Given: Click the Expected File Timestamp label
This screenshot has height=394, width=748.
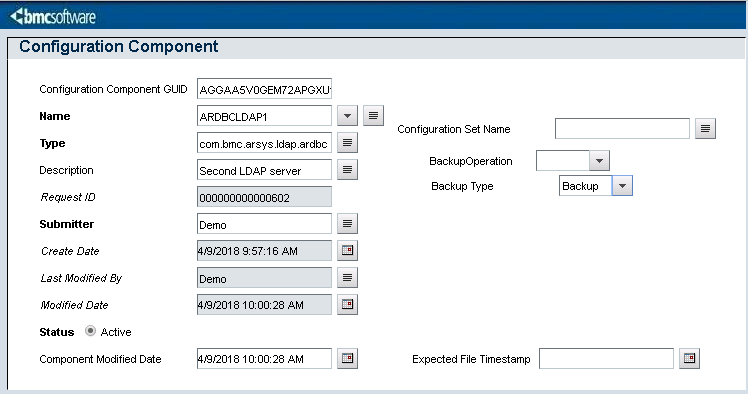Looking at the screenshot, I should point(471,359).
